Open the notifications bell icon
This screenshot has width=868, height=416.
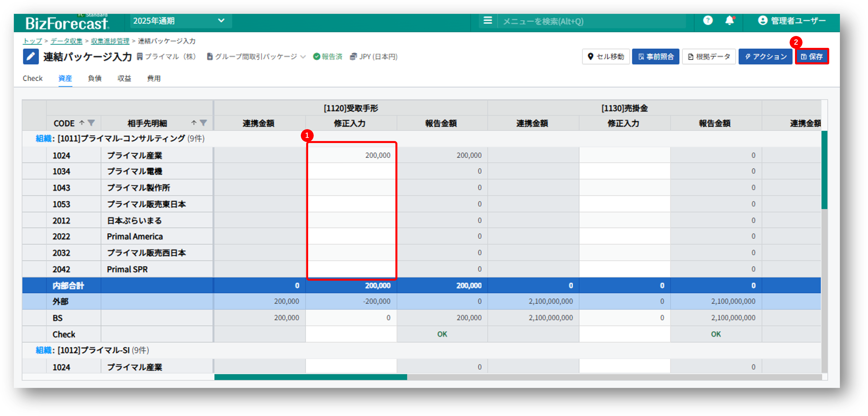point(729,21)
